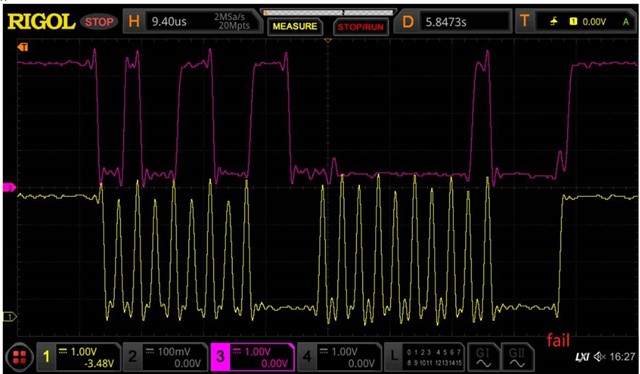
Task: Open the MEASURE menu
Action: (295, 27)
